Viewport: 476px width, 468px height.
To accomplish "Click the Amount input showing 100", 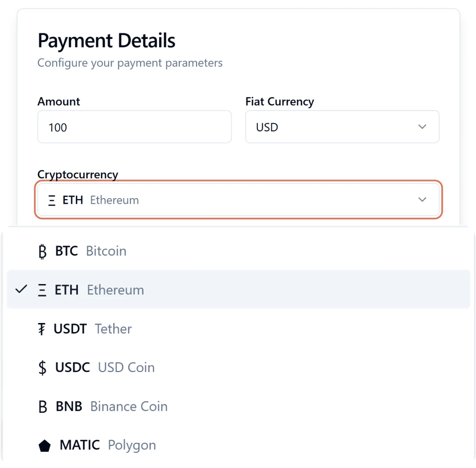I will coord(134,127).
